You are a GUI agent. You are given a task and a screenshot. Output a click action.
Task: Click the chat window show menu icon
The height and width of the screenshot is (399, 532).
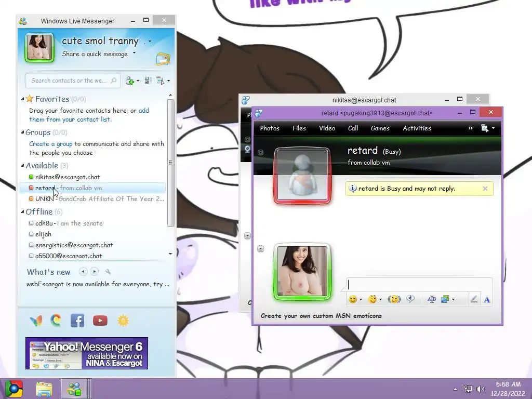click(485, 128)
